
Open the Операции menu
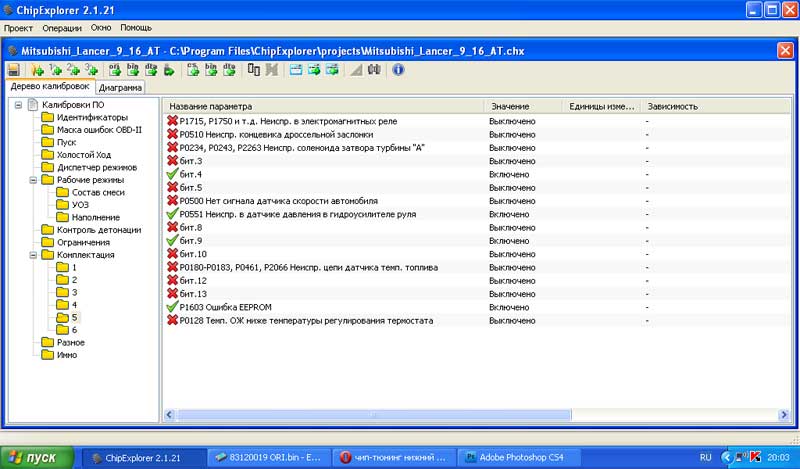pos(62,28)
